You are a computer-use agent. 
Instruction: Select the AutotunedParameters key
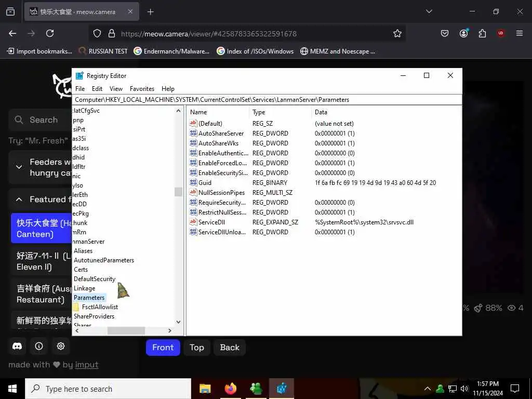pos(104,260)
